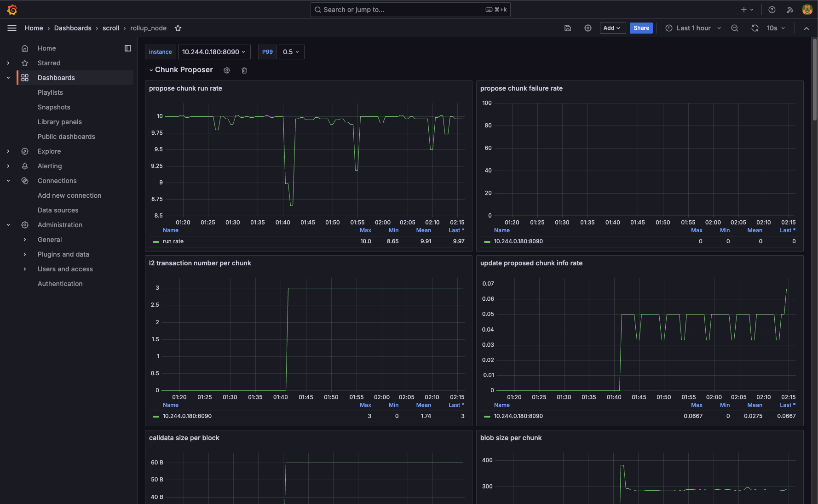This screenshot has height=504, width=818.
Task: Undock the sidebar navigation menu
Action: [128, 48]
